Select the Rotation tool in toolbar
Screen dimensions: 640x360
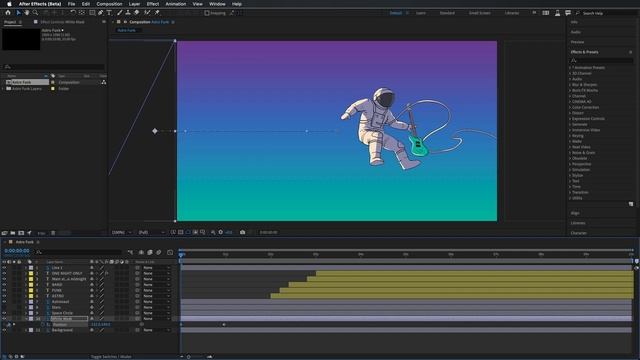tap(73, 13)
